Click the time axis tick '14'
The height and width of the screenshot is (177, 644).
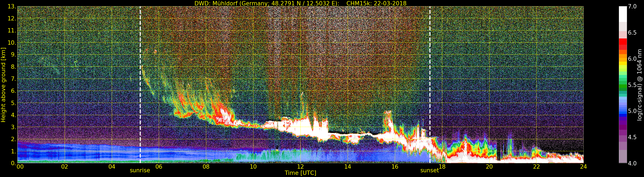pyautogui.click(x=347, y=167)
